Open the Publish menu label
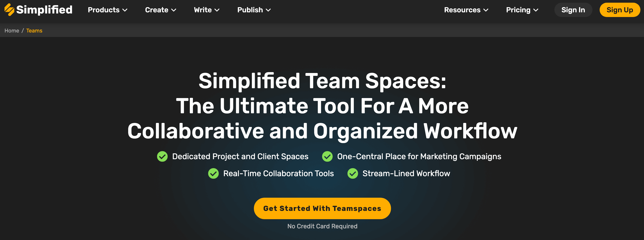This screenshot has height=240, width=644. (x=250, y=10)
